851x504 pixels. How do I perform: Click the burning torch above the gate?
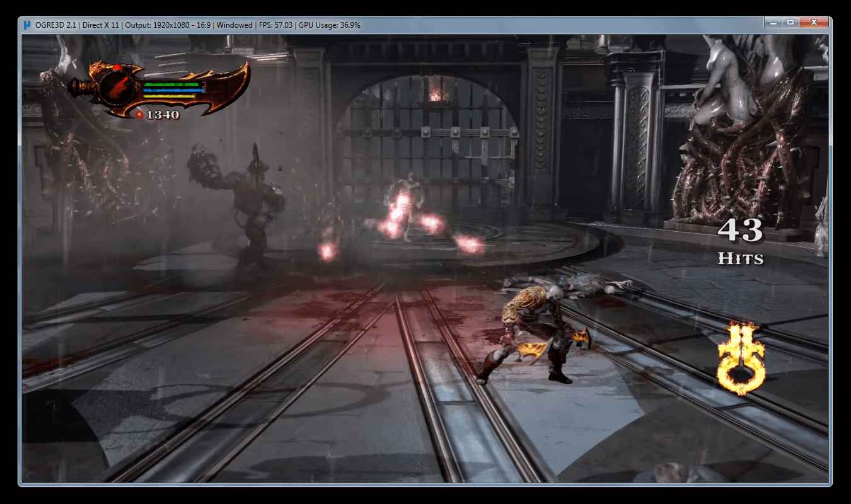(x=436, y=93)
